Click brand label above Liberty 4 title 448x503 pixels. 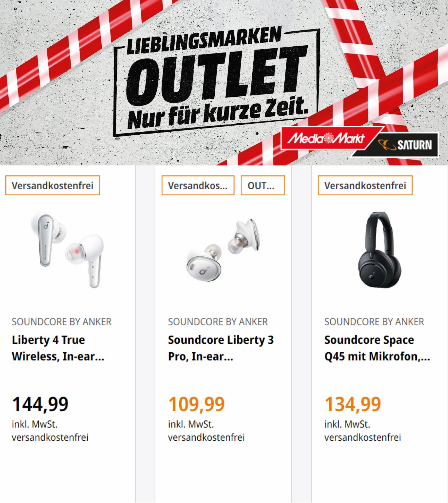coord(62,322)
